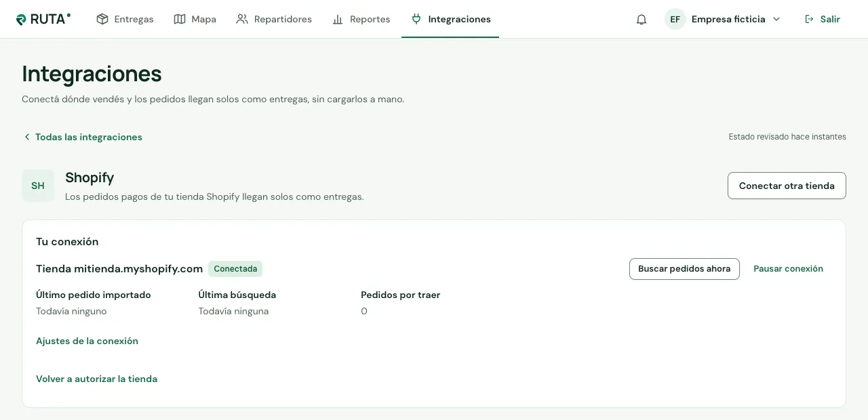Click the Empresa ficticia company name
868x420 pixels.
coord(728,19)
